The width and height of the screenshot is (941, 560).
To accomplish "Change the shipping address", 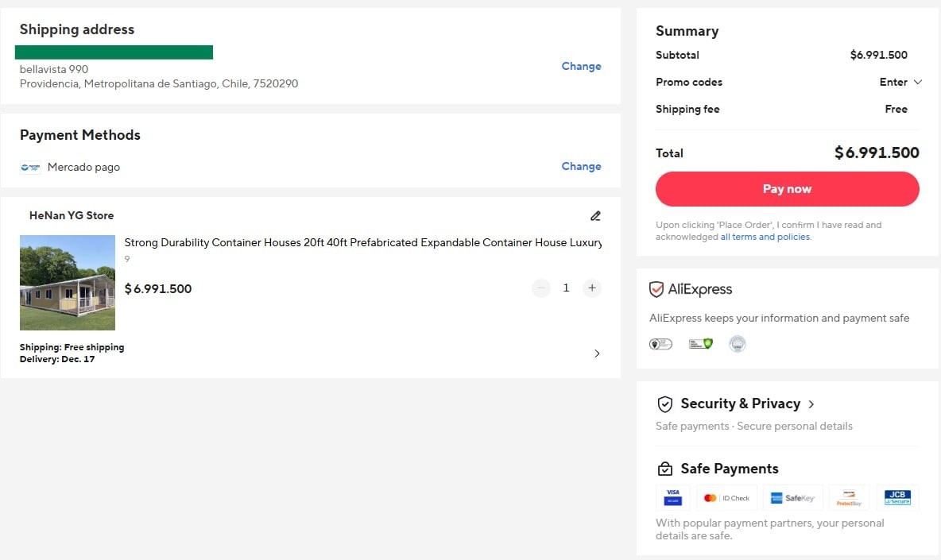I will coord(581,67).
